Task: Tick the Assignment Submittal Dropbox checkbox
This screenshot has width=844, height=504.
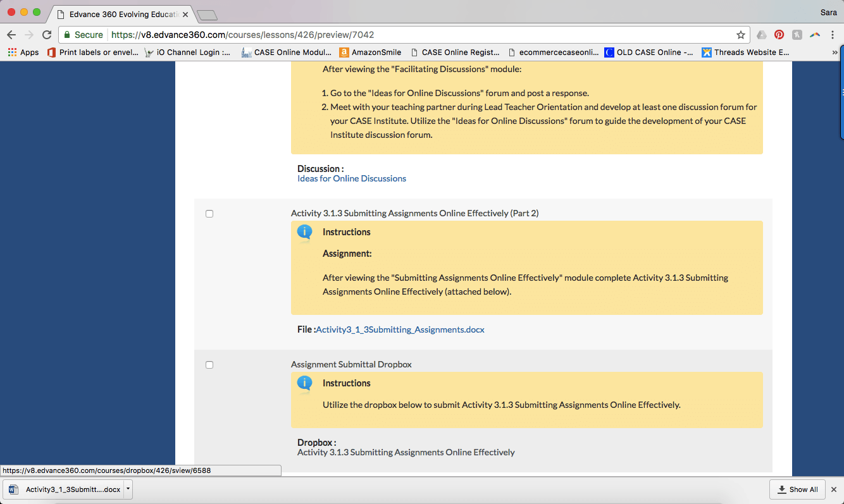Action: [209, 365]
